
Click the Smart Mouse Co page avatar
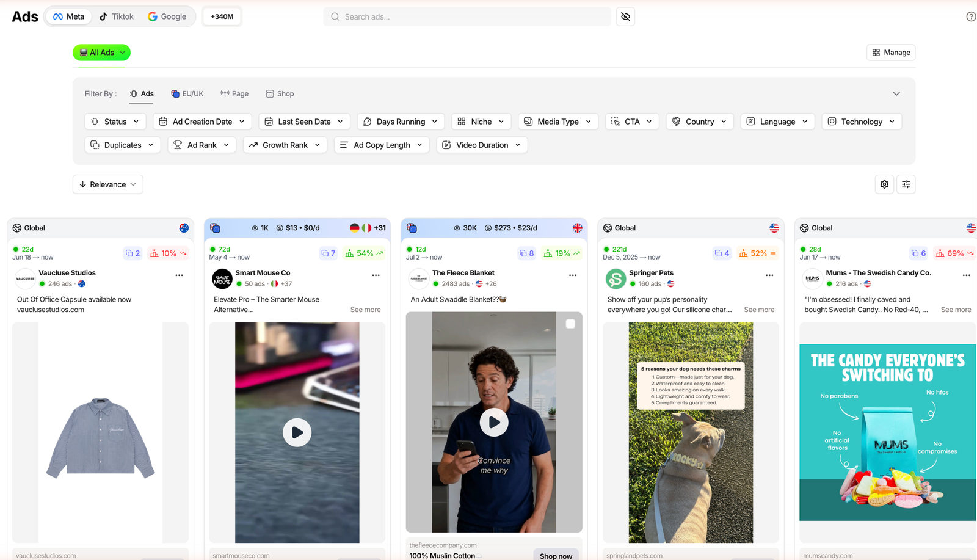pyautogui.click(x=222, y=278)
